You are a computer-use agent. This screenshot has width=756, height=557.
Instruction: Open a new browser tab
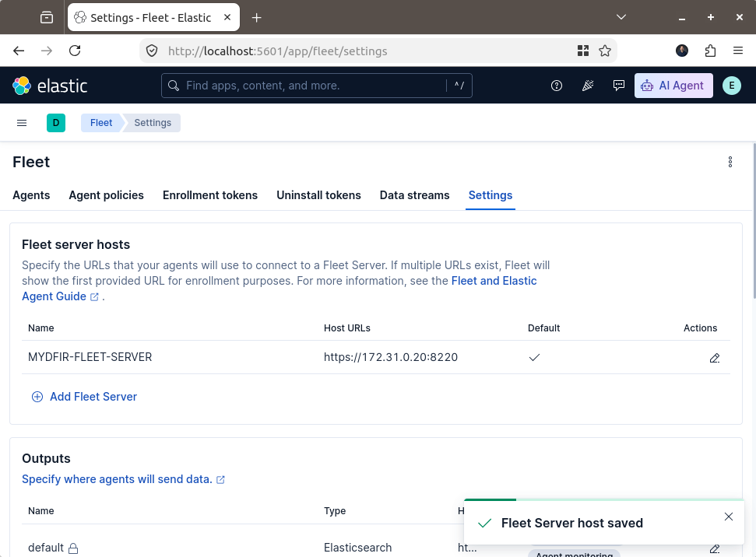point(256,18)
